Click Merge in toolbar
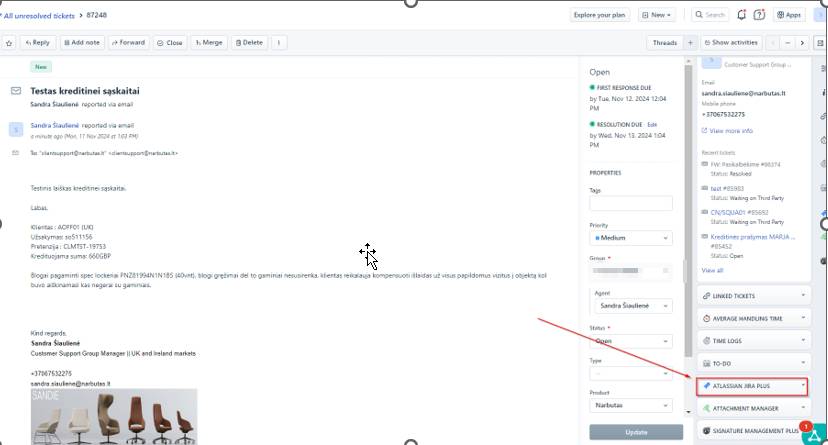This screenshot has height=445, width=828. tap(209, 43)
